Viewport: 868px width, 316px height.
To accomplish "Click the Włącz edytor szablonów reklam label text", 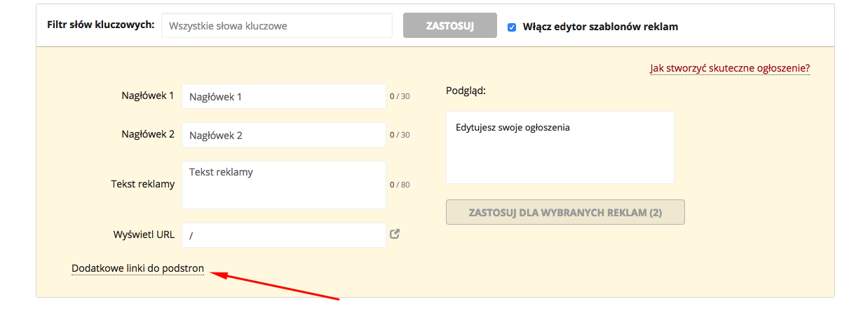I will [x=600, y=27].
